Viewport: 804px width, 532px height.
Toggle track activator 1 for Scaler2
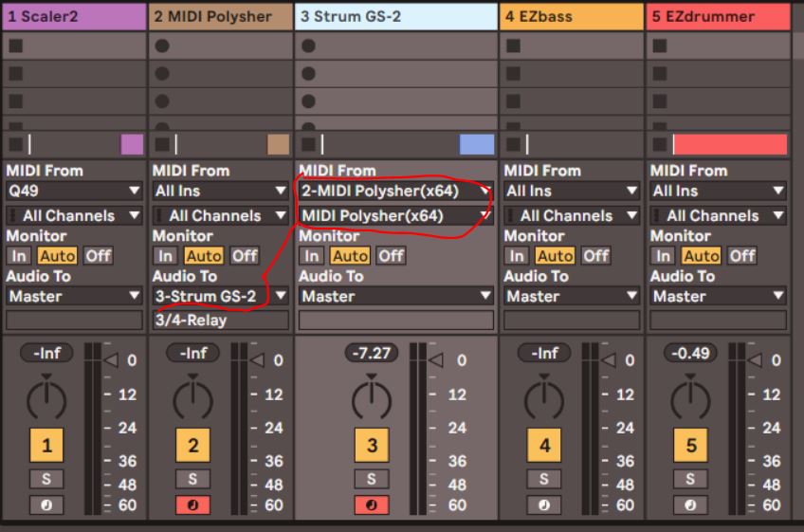[x=46, y=445]
